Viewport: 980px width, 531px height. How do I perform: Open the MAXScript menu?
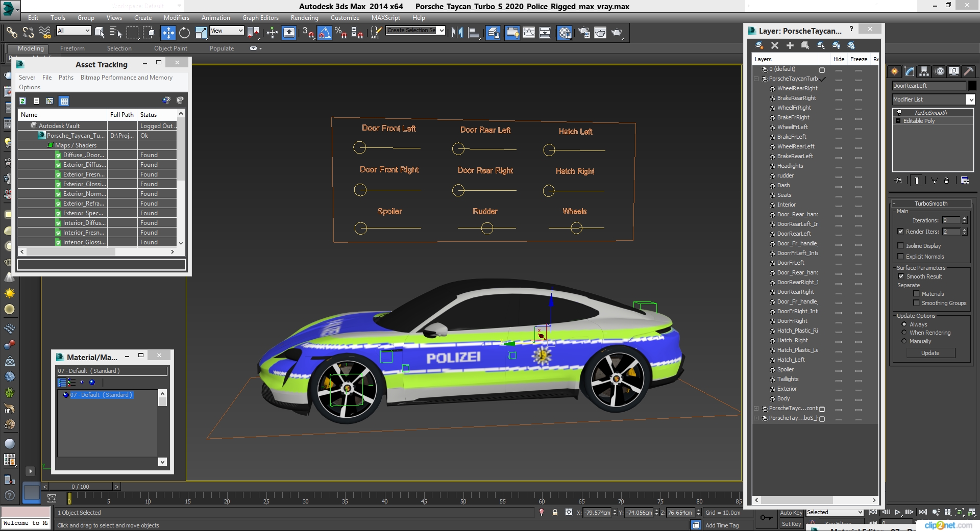tap(385, 18)
